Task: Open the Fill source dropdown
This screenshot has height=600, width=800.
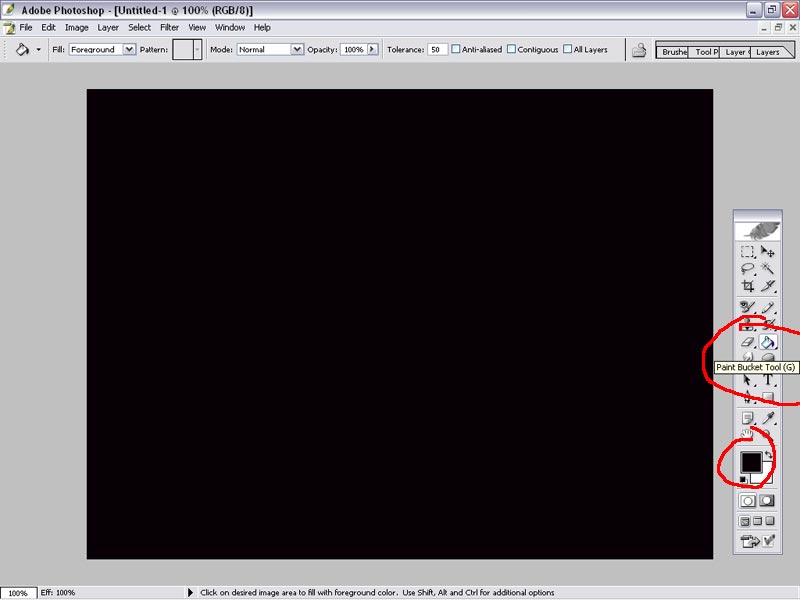Action: (129, 49)
